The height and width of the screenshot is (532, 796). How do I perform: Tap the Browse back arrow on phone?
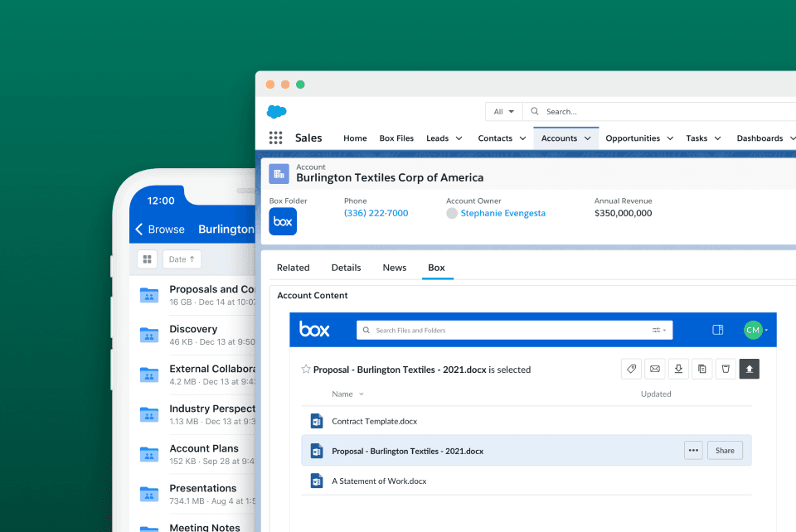click(x=139, y=230)
